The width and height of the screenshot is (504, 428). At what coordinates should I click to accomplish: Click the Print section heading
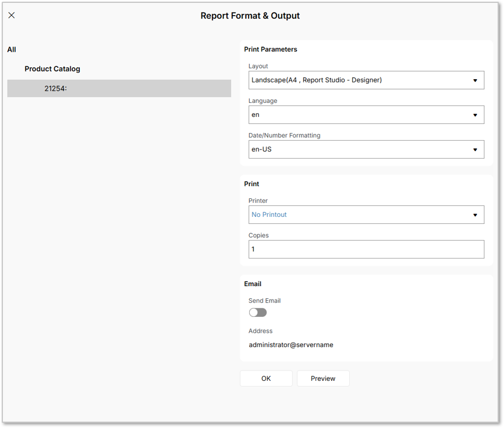tap(251, 184)
